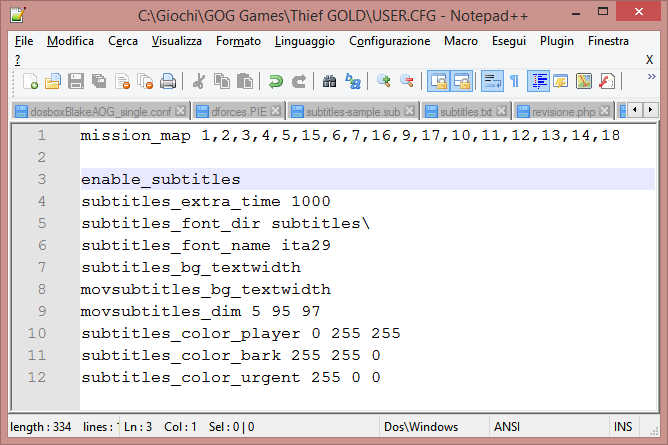Switch to the subtitles-sample.sub tab

[353, 112]
